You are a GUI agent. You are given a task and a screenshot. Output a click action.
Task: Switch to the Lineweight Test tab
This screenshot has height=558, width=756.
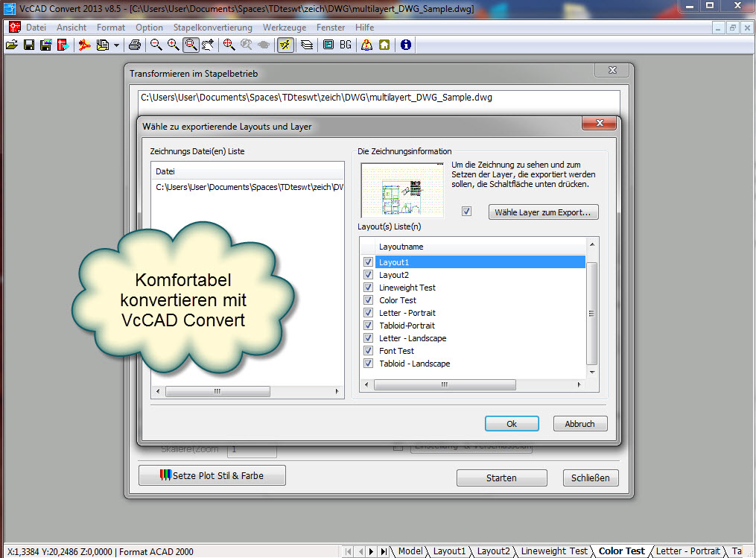[555, 551]
